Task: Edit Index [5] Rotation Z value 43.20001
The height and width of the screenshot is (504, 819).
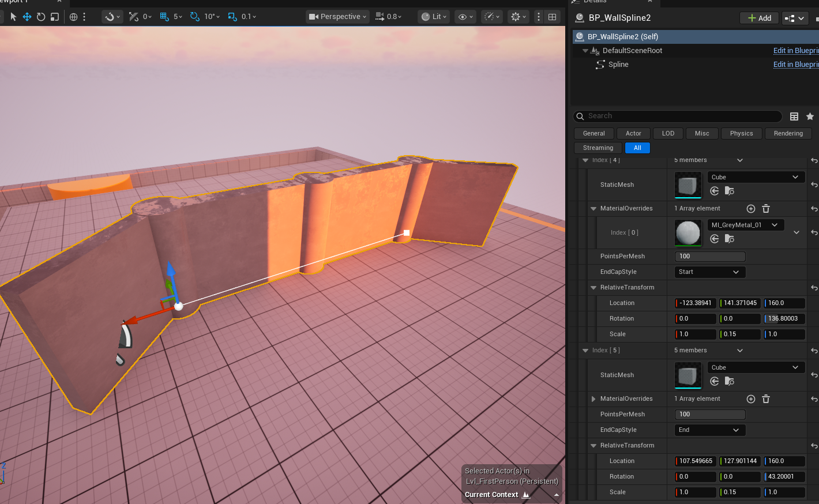Action: click(784, 477)
